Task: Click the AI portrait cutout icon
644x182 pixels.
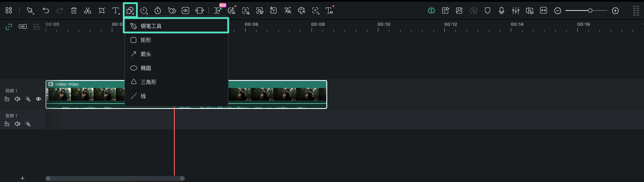Action: tap(246, 10)
